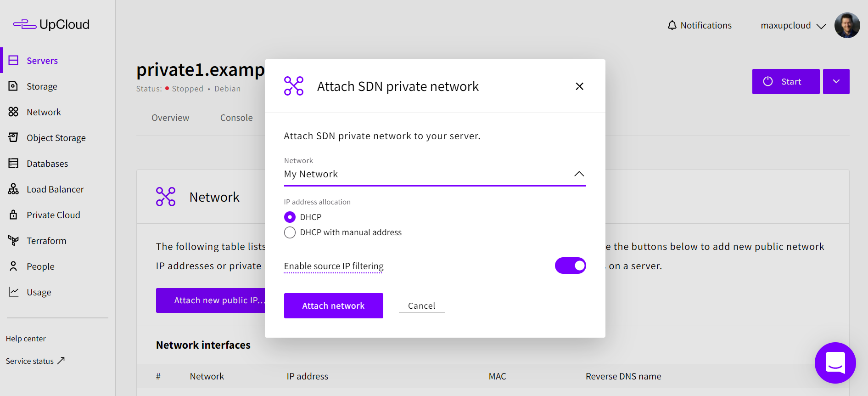
Task: Select the DHCP radio option
Action: 290,217
